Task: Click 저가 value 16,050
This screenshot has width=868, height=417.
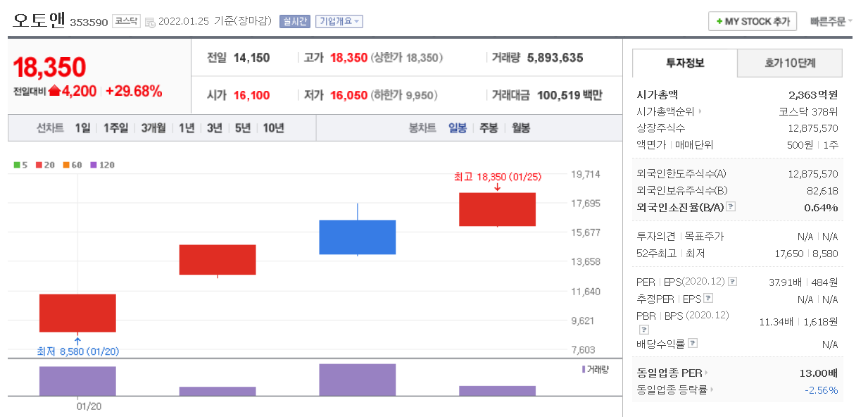Action: pos(348,95)
